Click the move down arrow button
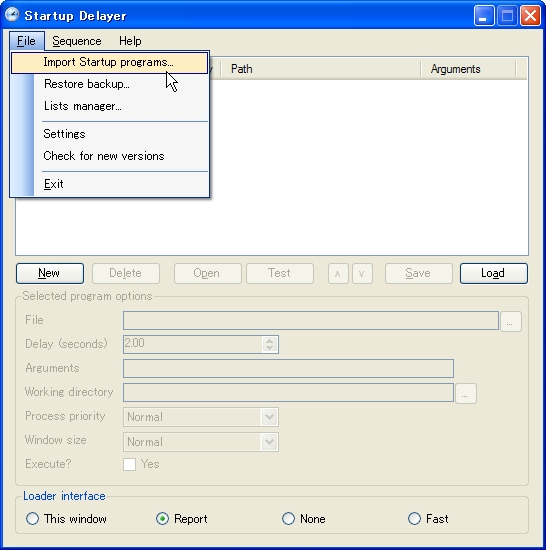This screenshot has height=550, width=546. click(362, 273)
